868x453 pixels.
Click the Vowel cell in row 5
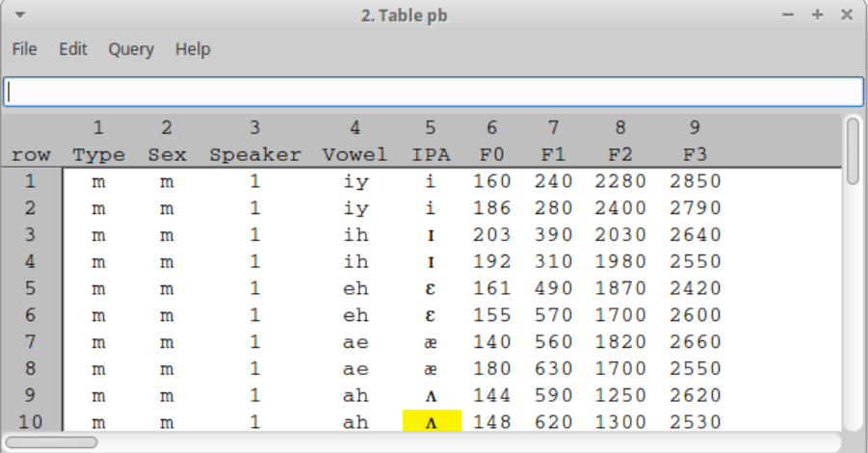click(355, 288)
